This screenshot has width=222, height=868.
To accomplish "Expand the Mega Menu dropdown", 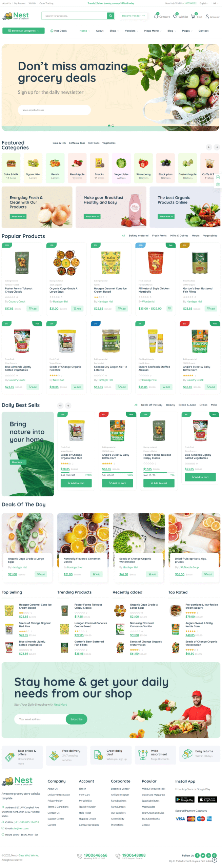I will 153,31.
